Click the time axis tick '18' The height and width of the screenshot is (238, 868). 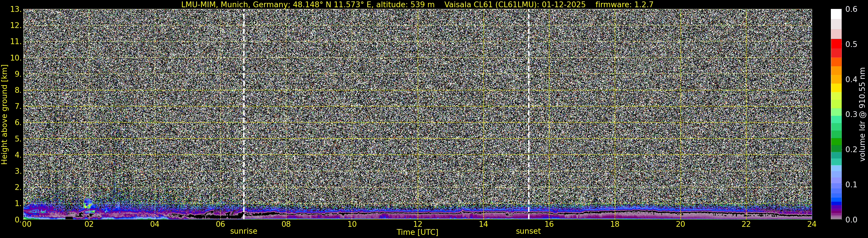tap(614, 224)
